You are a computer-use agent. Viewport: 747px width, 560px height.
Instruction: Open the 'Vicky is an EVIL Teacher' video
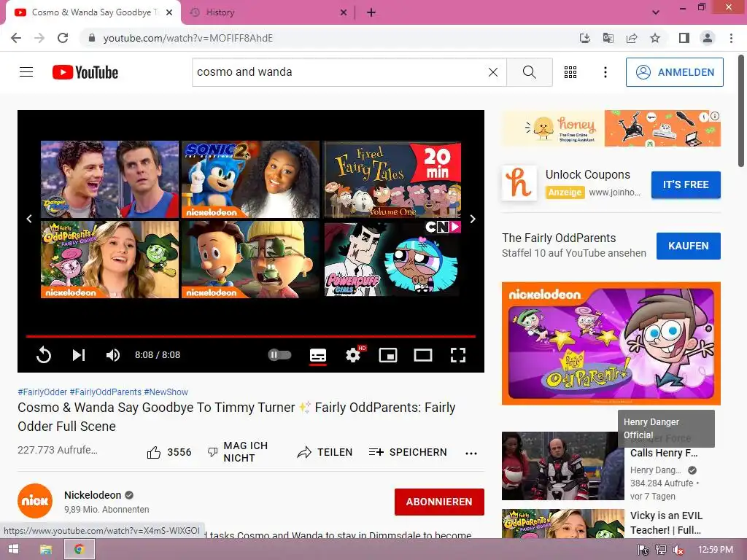(666, 522)
